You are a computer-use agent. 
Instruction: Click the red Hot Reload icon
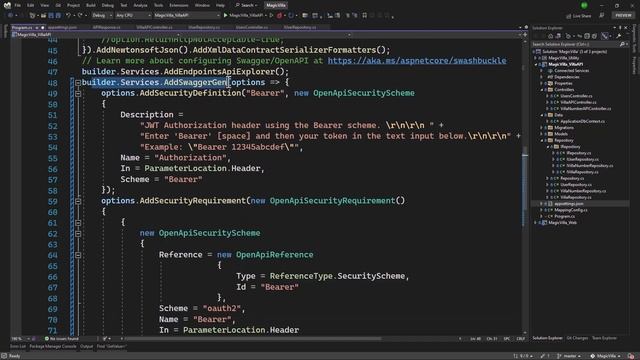click(280, 16)
